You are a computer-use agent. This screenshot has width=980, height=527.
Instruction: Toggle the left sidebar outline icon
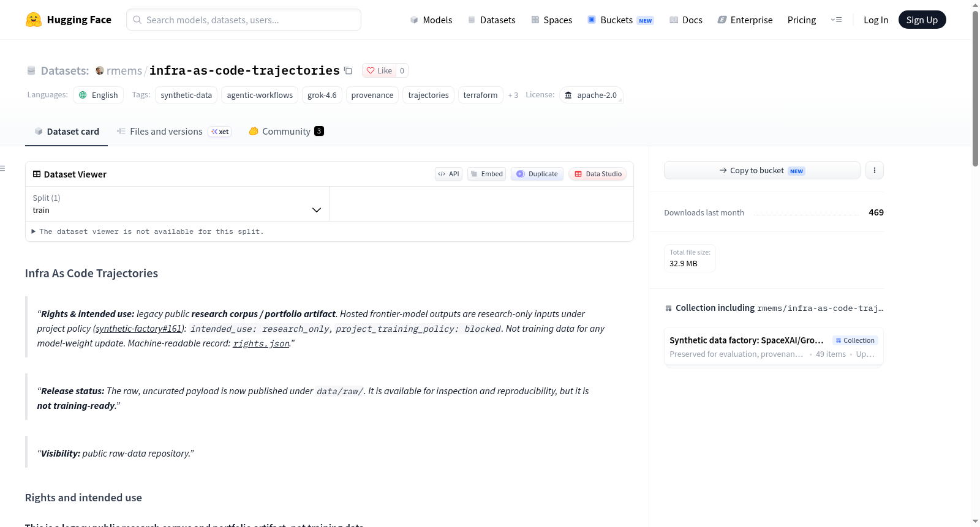pyautogui.click(x=2, y=168)
